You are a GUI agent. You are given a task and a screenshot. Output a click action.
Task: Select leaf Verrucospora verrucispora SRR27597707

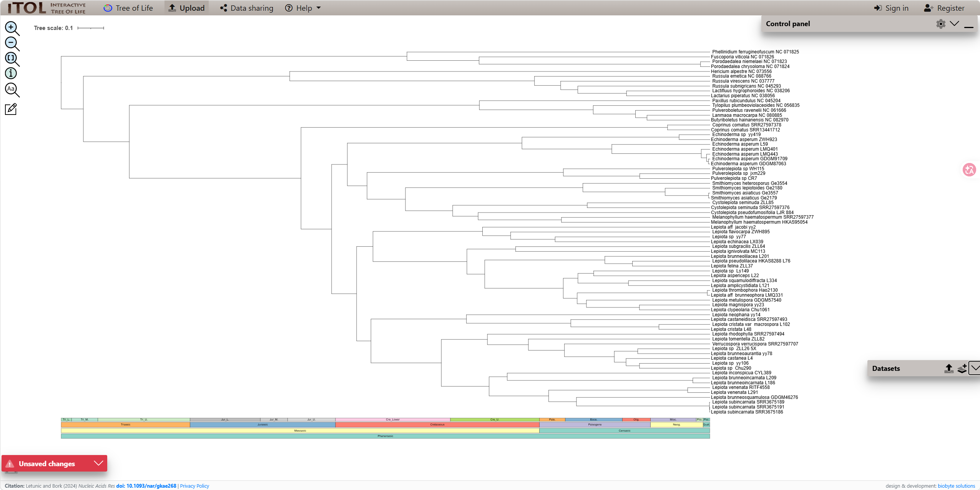coord(755,344)
